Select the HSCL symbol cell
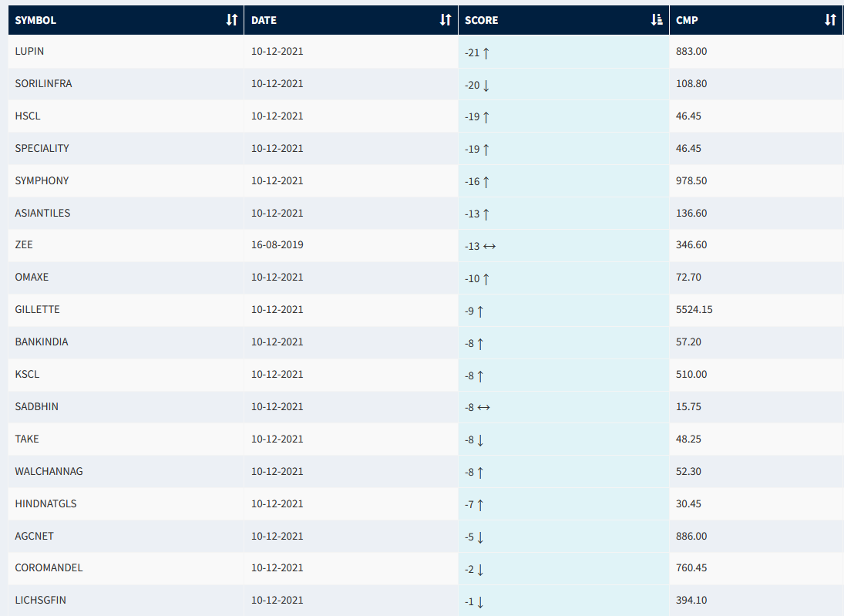The image size is (844, 616). (126, 116)
